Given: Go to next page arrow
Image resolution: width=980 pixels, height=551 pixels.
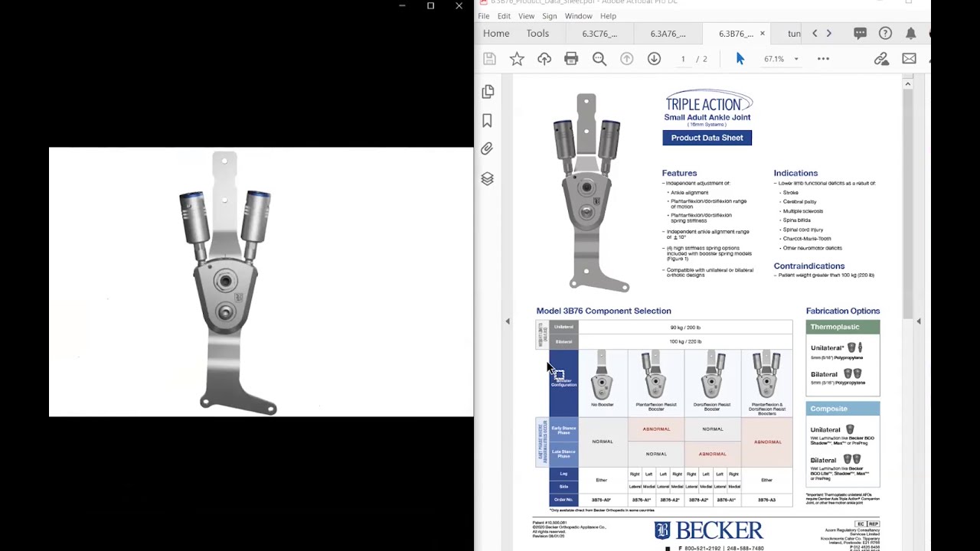Looking at the screenshot, I should tap(654, 59).
